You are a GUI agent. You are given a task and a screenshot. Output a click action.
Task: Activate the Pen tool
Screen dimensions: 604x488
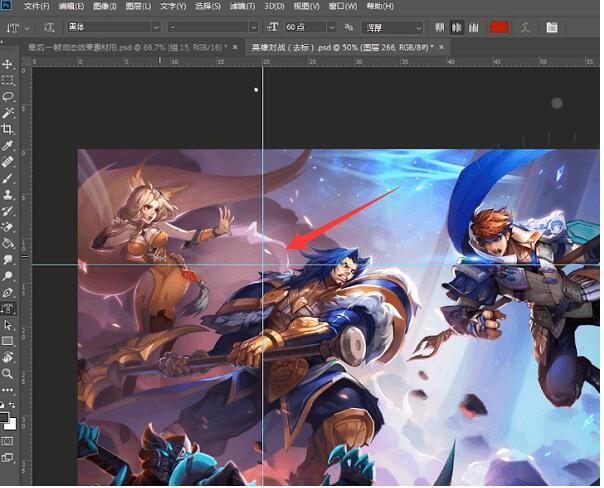pyautogui.click(x=8, y=292)
